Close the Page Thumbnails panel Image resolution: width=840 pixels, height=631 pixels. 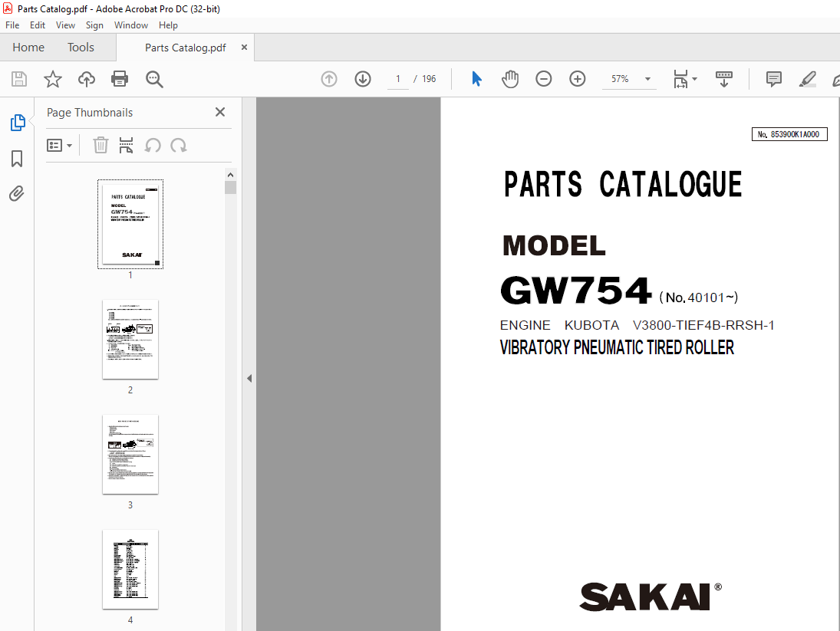[x=219, y=112]
